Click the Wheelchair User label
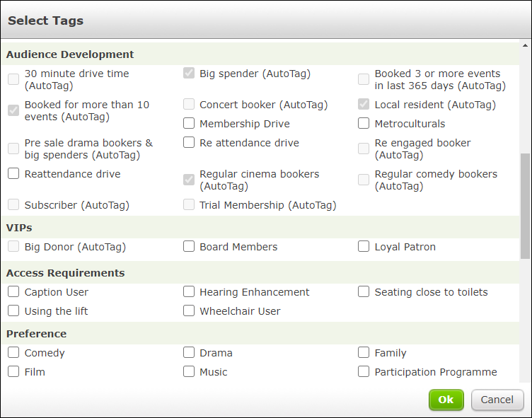 (x=240, y=311)
